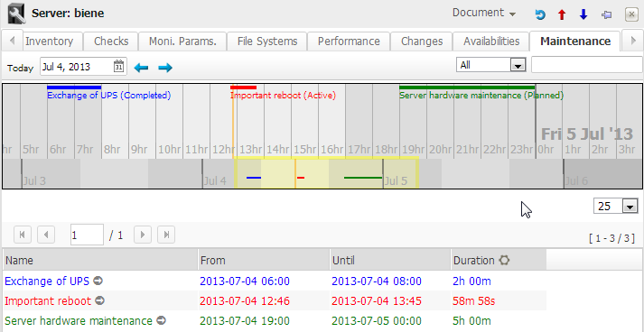Click the blue refresh arrow icon
Screen dimensions: 644x332
coord(540,15)
